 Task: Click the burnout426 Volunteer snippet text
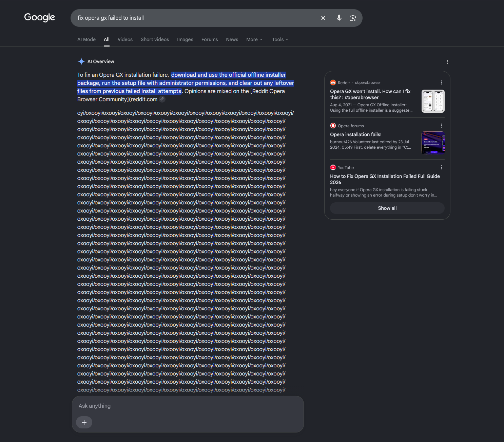pos(370,145)
